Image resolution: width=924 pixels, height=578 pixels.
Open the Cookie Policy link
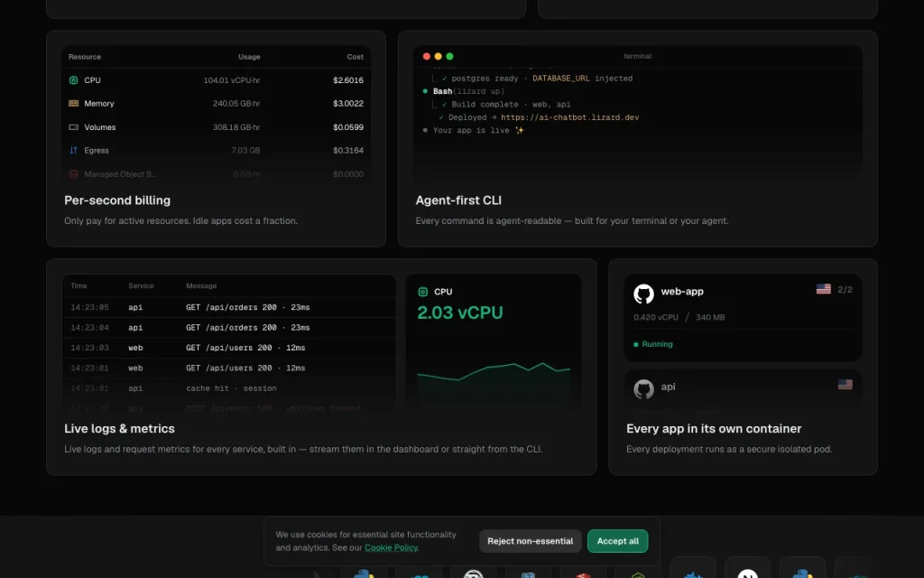coord(392,548)
